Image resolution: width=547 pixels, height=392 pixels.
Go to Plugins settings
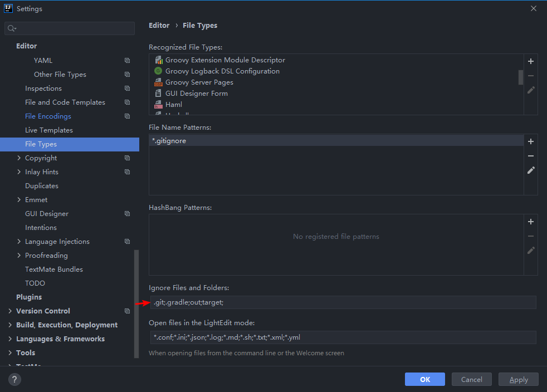pyautogui.click(x=29, y=297)
